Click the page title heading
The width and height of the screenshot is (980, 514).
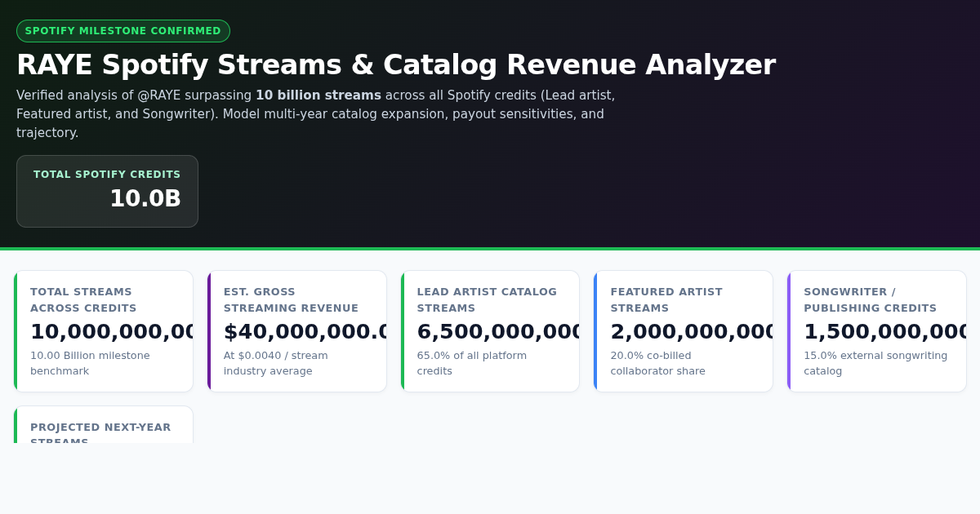[396, 64]
